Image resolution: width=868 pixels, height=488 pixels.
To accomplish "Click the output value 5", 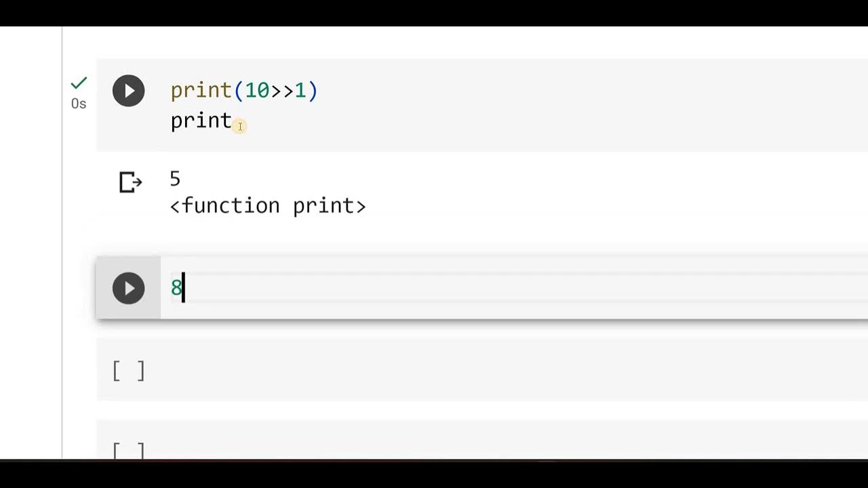I will pyautogui.click(x=175, y=179).
